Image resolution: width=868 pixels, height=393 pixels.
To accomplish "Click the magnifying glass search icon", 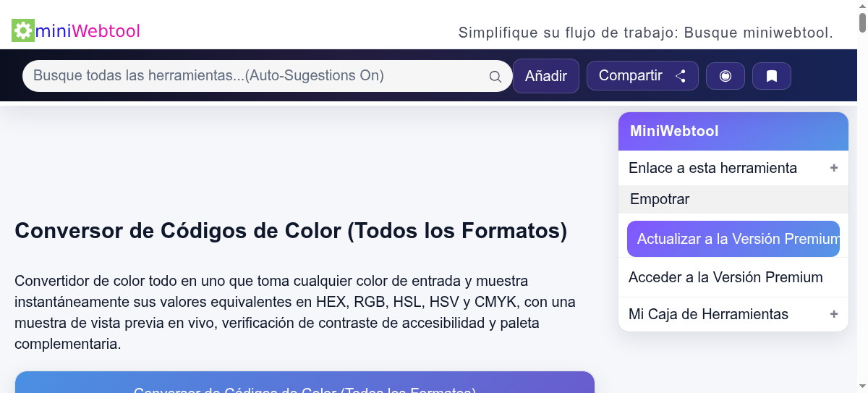I will (x=495, y=77).
